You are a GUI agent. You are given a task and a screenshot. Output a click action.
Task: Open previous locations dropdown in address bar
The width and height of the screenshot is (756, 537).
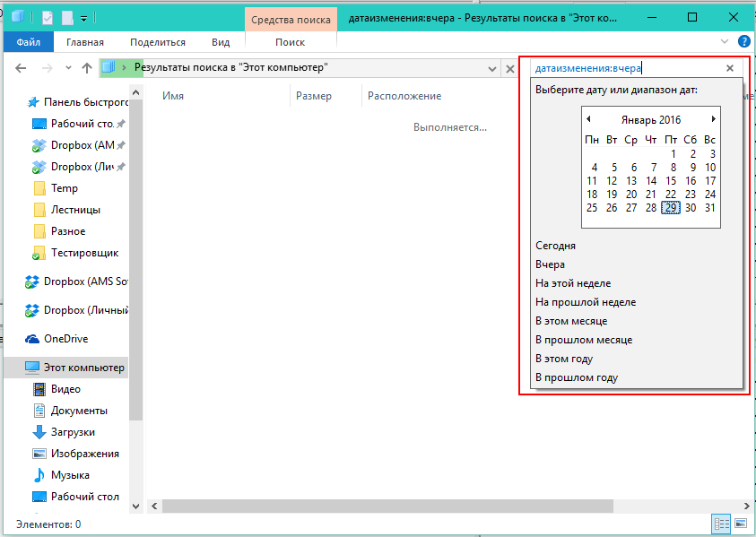coord(491,67)
